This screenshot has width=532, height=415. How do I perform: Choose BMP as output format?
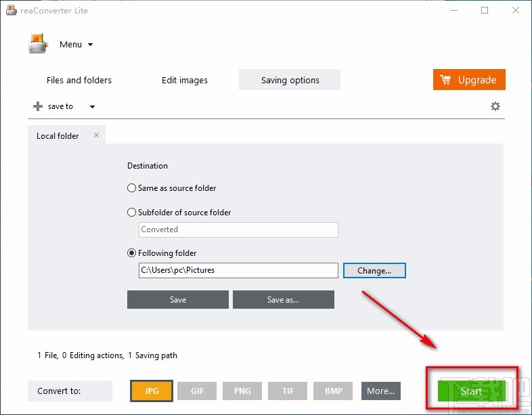333,391
